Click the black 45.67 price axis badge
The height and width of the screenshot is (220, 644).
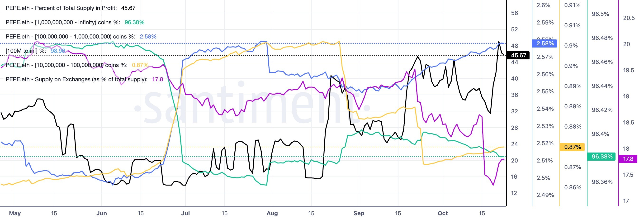pos(518,55)
